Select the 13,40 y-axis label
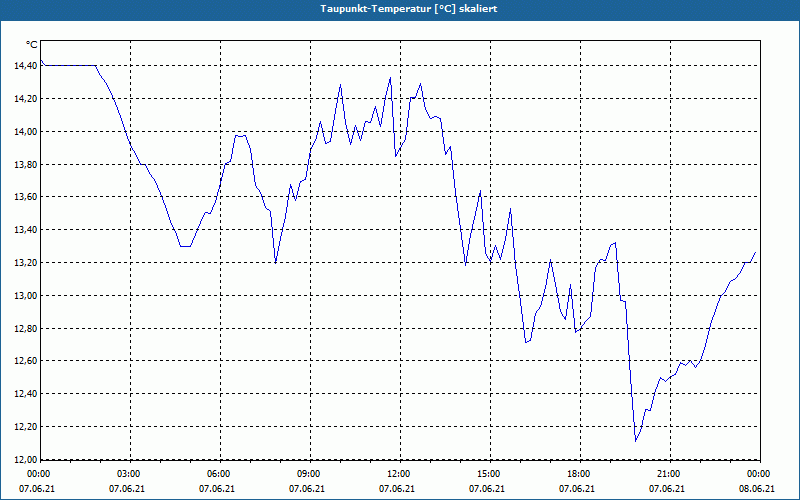 [26, 230]
